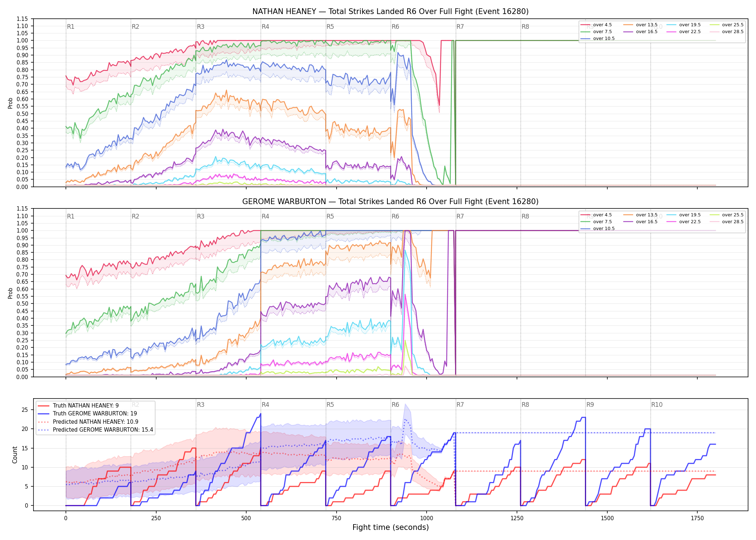Click the R8 round label in Heaney chart

pos(525,27)
